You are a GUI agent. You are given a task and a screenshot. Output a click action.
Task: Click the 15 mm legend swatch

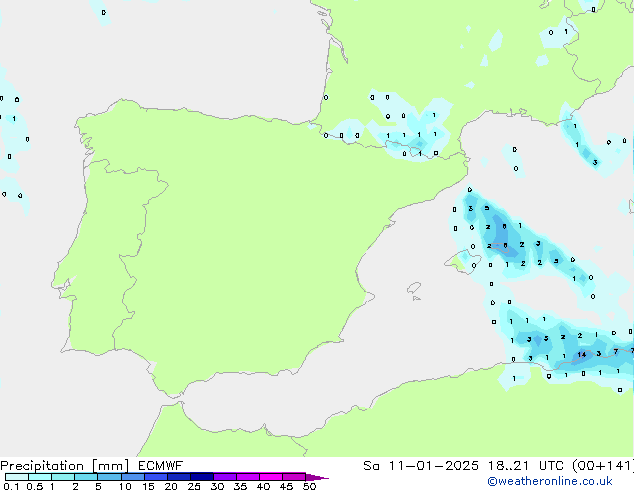point(155,477)
